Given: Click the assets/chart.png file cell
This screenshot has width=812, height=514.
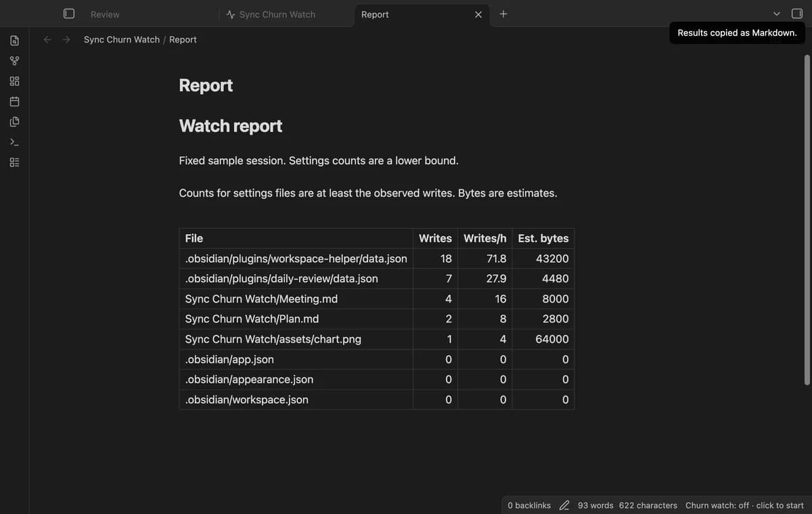Looking at the screenshot, I should (296, 339).
